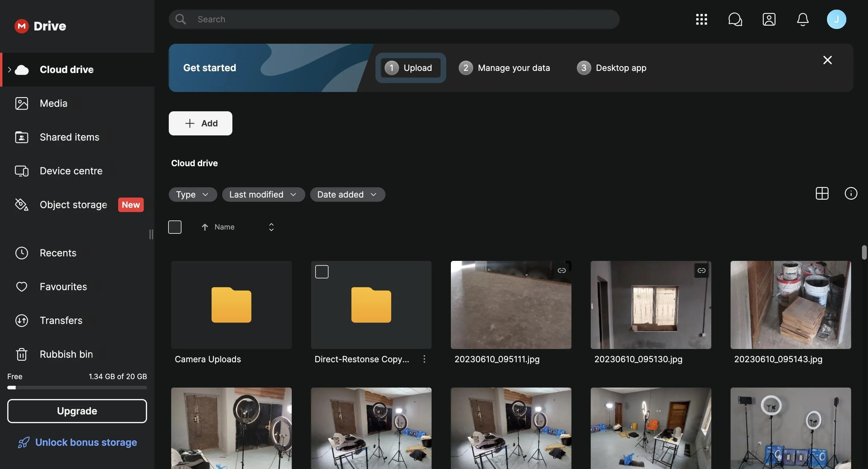Switch to grid view layout
The image size is (868, 469).
click(x=822, y=193)
